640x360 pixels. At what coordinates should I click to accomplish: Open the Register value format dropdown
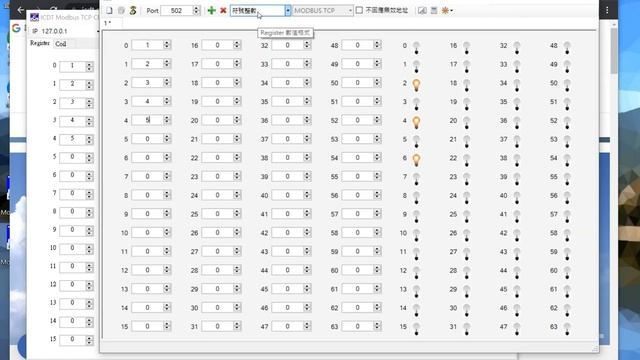point(288,11)
